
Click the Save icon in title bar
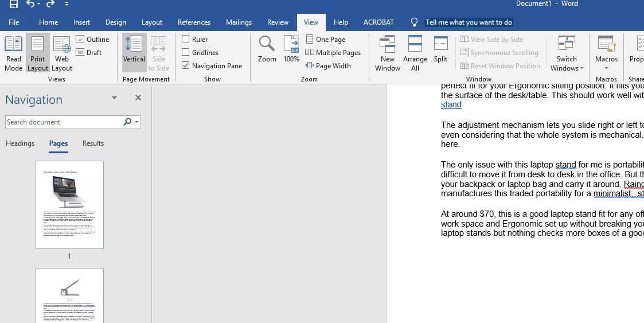point(14,4)
